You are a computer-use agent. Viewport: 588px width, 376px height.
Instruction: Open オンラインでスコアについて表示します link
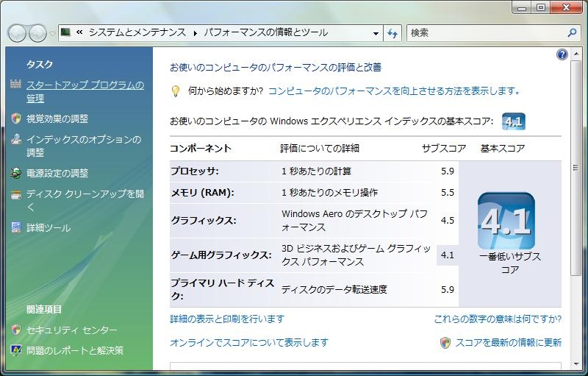249,342
